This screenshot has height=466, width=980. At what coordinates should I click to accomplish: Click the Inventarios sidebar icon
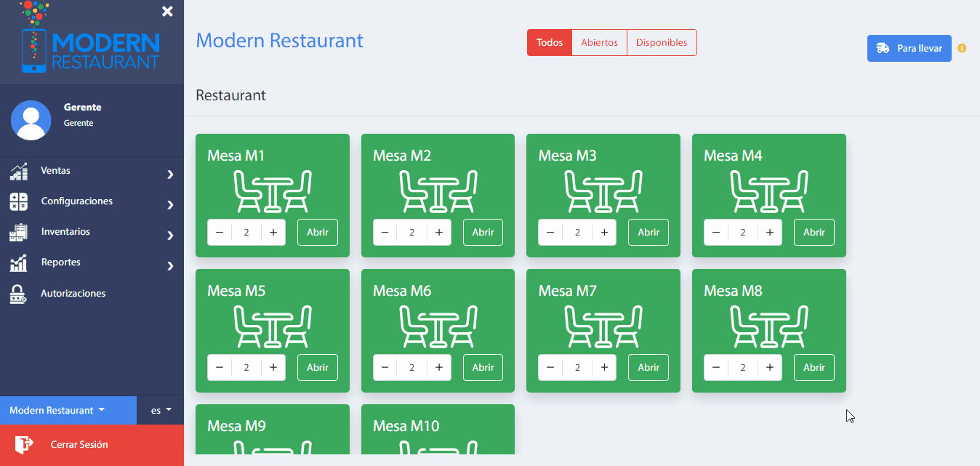click(x=18, y=233)
